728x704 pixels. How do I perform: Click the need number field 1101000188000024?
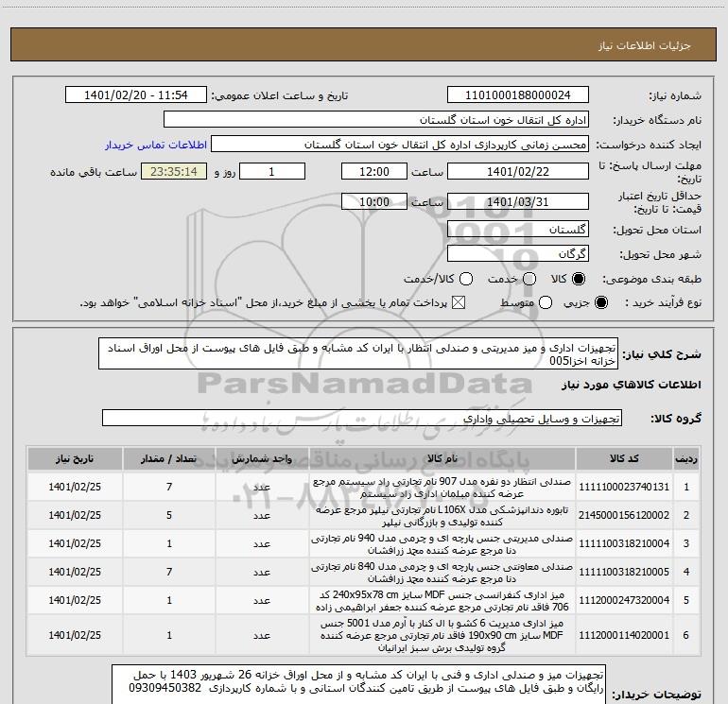pos(518,95)
